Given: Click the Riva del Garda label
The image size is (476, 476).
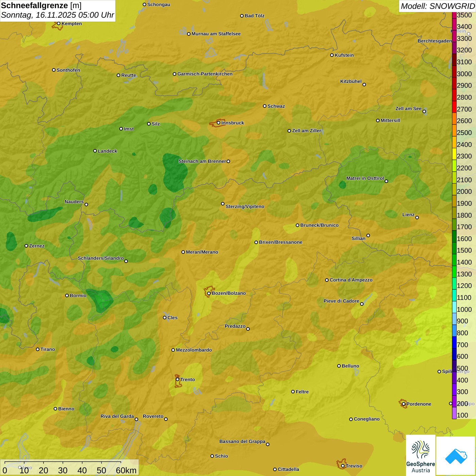Looking at the screenshot, I should (x=117, y=416).
